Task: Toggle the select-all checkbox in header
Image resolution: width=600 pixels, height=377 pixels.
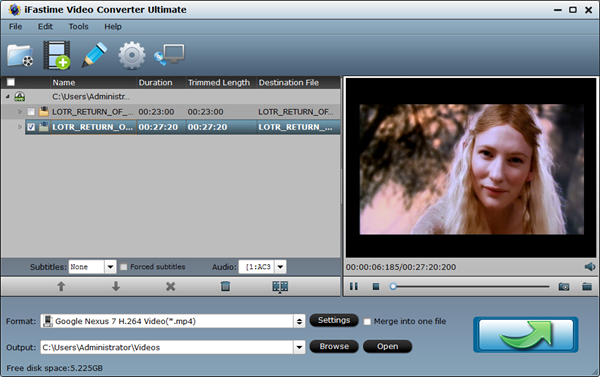Action: 11,82
